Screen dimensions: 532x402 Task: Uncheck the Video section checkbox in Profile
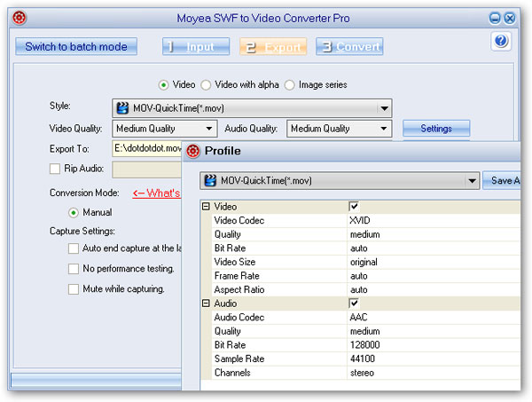click(354, 206)
